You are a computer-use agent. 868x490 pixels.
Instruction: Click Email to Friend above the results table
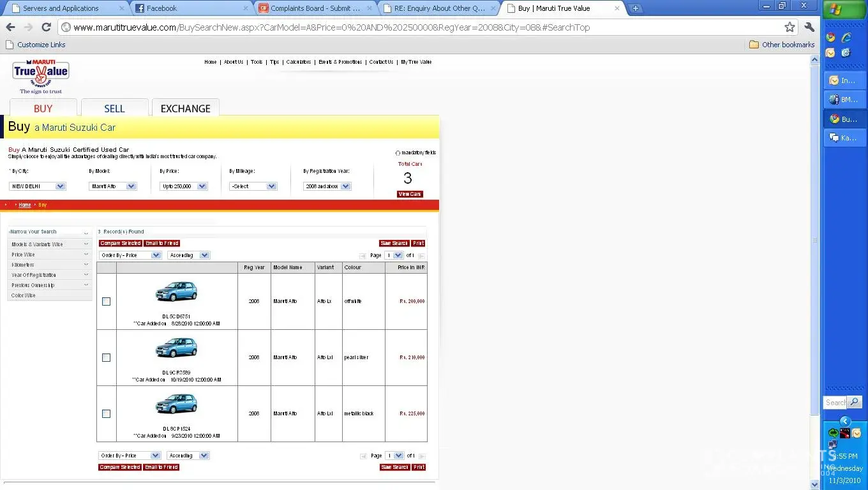pos(162,243)
